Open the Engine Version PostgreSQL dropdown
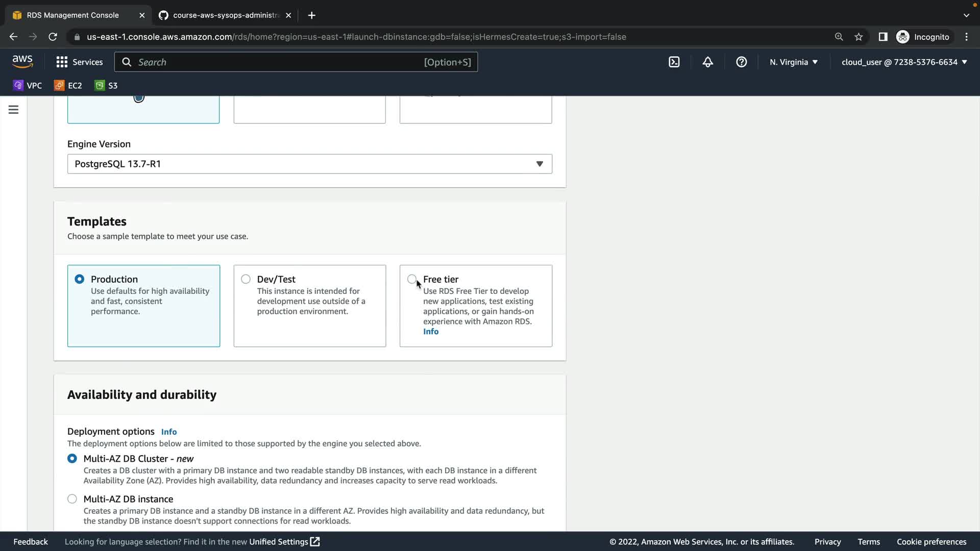This screenshot has height=551, width=980. pyautogui.click(x=309, y=164)
